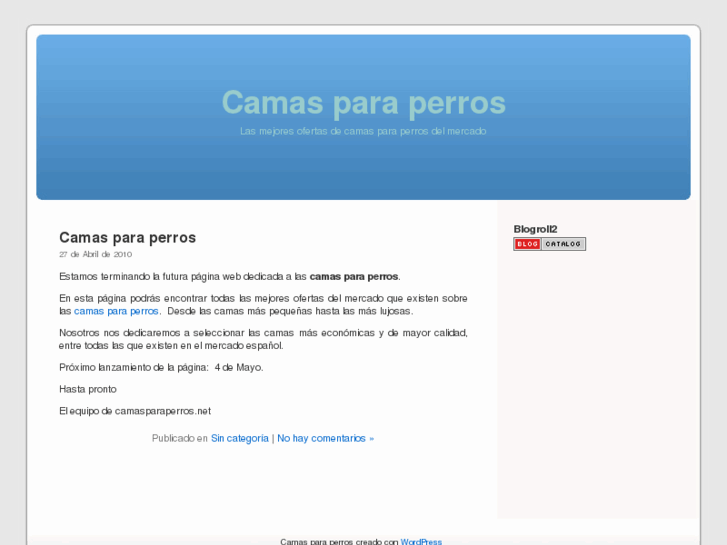727x545 pixels.
Task: Click the footer text 'Camas para perros creado con'
Action: [339, 541]
